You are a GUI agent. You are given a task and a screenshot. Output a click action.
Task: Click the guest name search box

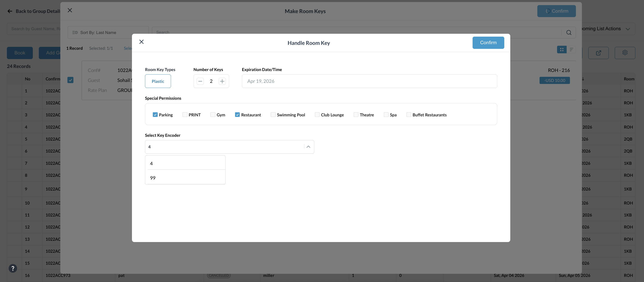34,29
